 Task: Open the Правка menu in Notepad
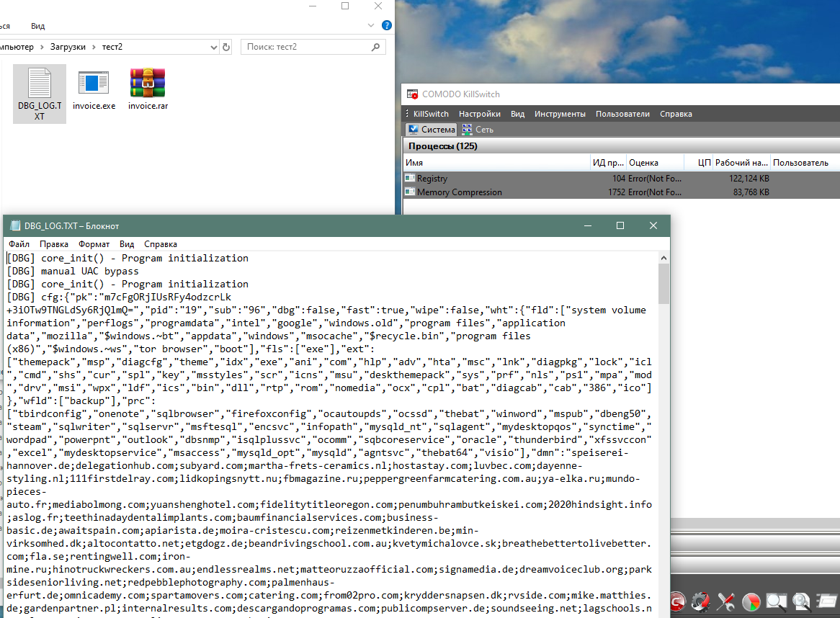point(53,244)
